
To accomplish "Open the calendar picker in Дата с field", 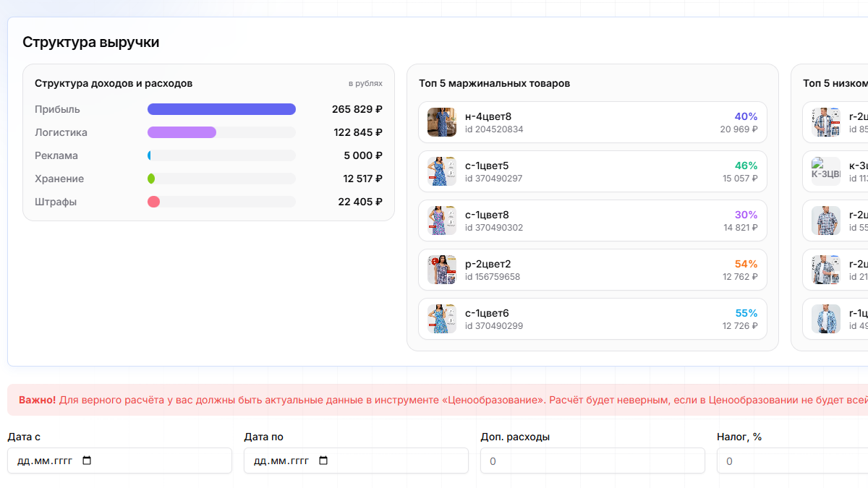I will click(88, 461).
